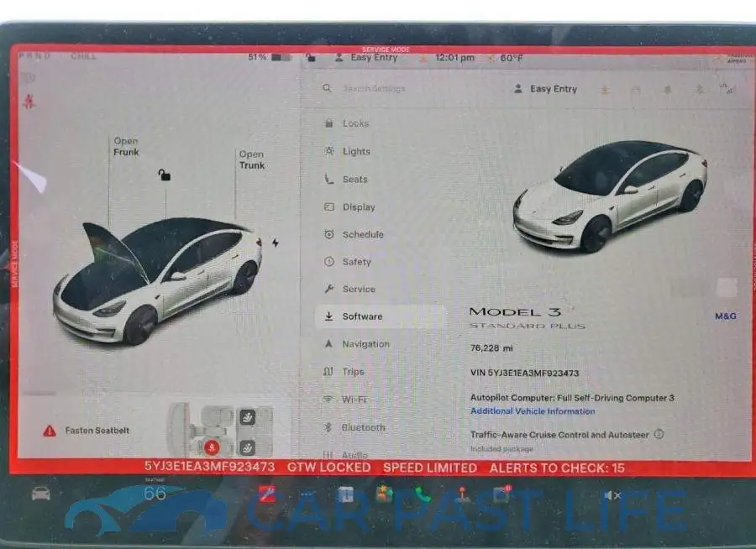Click the search magnifier icon
The width and height of the screenshot is (756, 549).
tap(327, 88)
